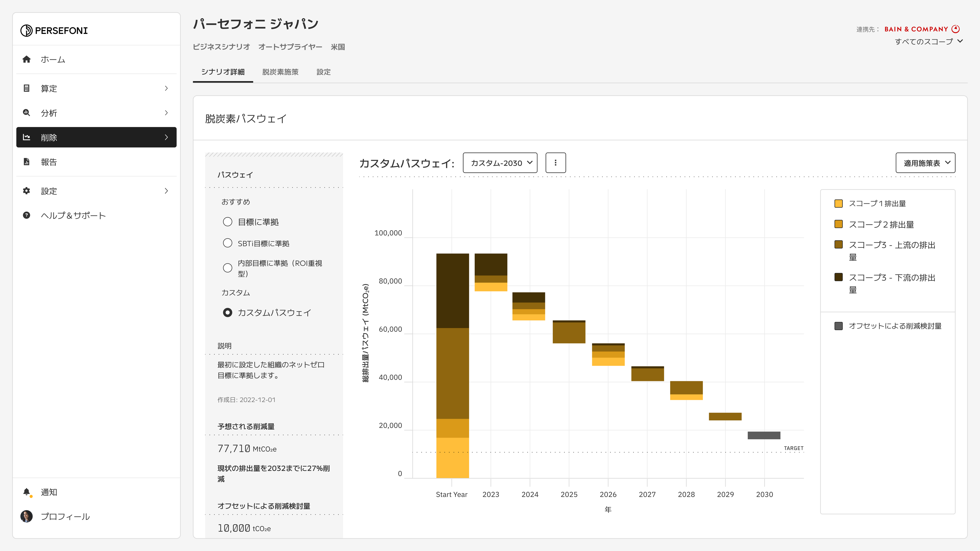This screenshot has width=980, height=551.
Task: Open the カスタム-2030 pathway dropdown
Action: pos(500,163)
